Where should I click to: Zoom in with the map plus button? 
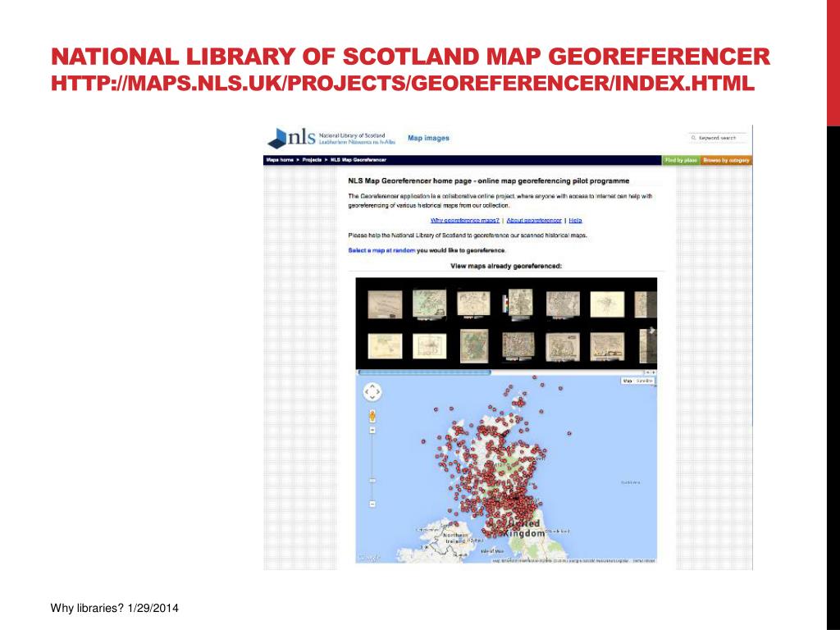pyautogui.click(x=372, y=430)
